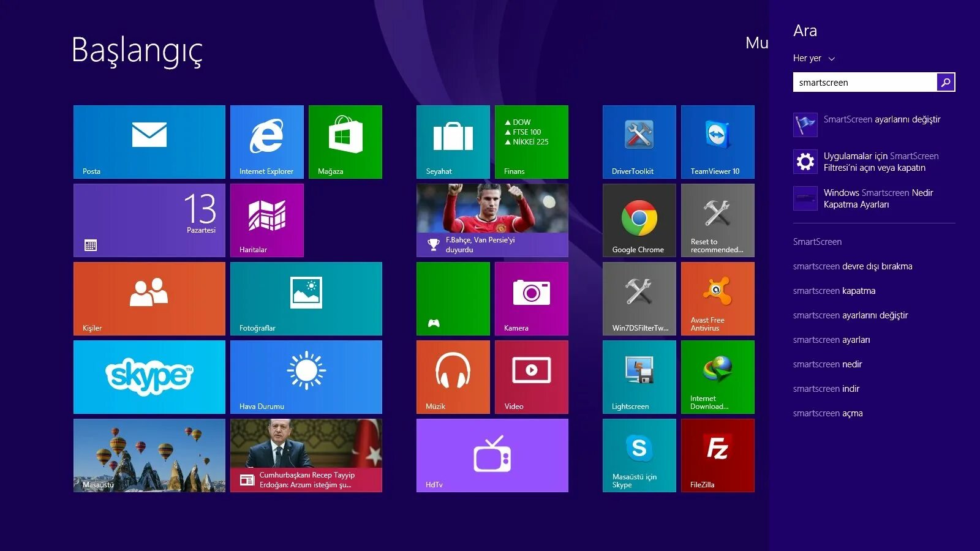
Task: Select the lowercase smartscreen ayarlarını değiştir suggestion
Action: pos(850,315)
